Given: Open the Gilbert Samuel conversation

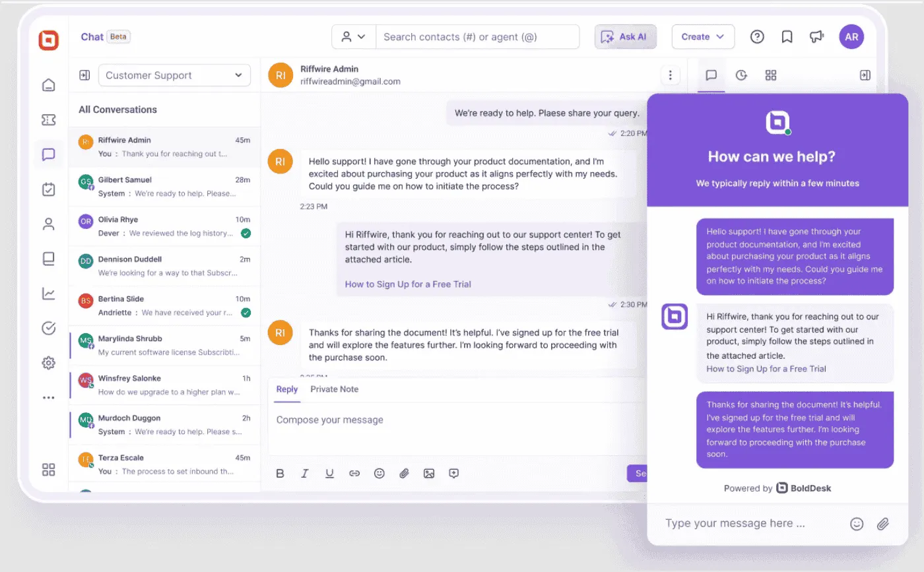Looking at the screenshot, I should pyautogui.click(x=164, y=187).
